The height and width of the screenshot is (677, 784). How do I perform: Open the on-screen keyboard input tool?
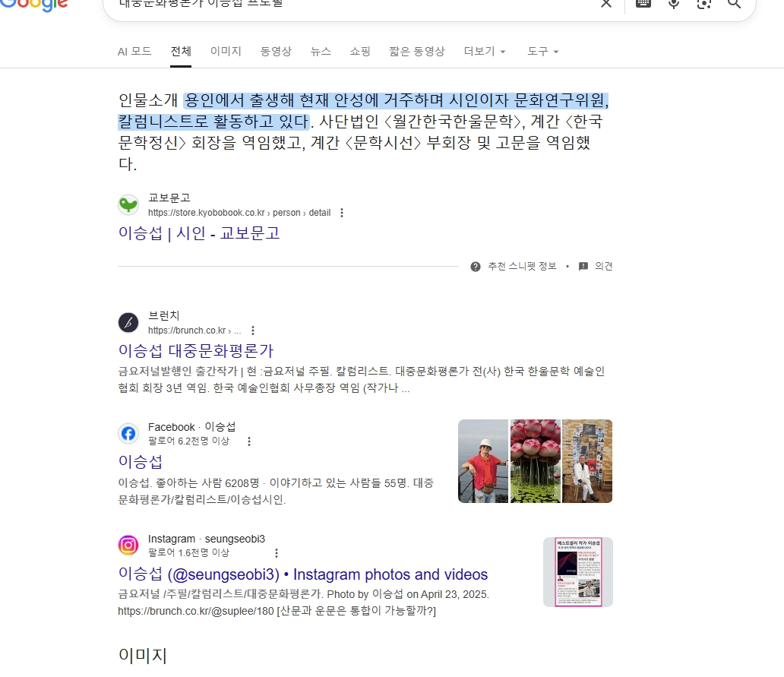click(x=643, y=4)
